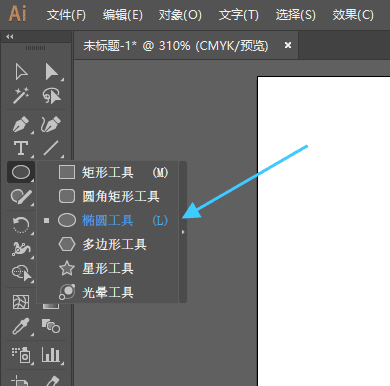390x386 pixels.
Task: Choose 星形工具 from the flyout
Action: tap(107, 268)
